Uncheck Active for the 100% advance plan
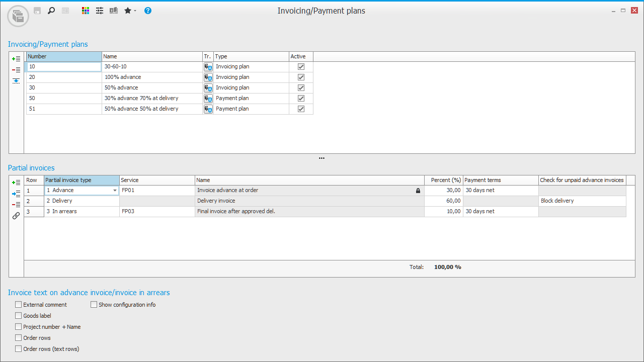This screenshot has width=644, height=362. coord(301,77)
